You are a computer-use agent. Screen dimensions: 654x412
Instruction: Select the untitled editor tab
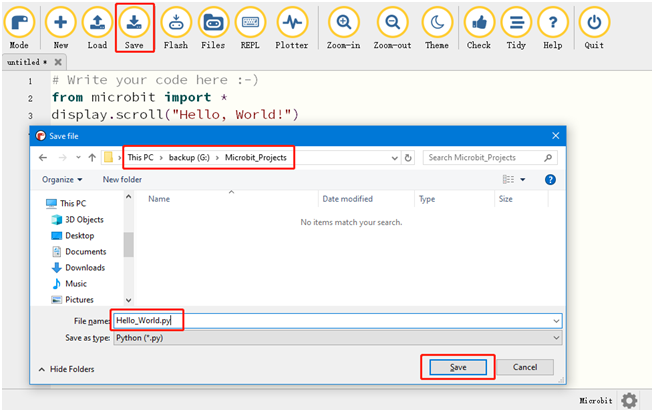click(21, 62)
